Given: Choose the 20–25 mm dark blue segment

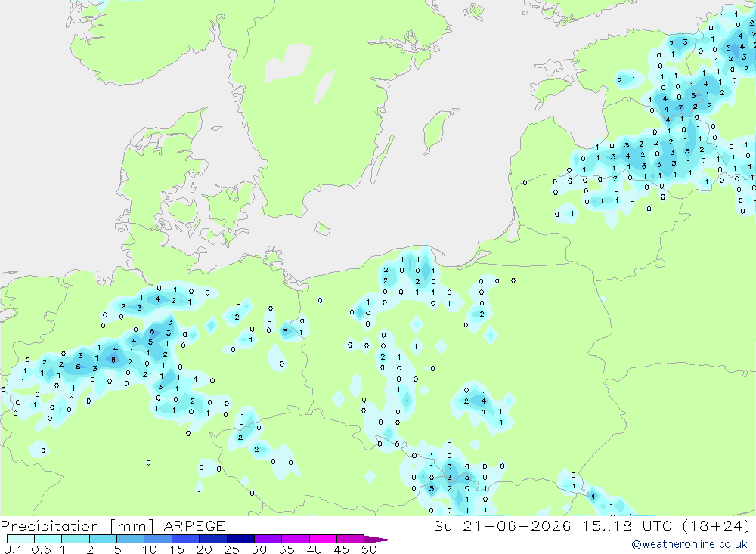Looking at the screenshot, I should coord(213,539).
